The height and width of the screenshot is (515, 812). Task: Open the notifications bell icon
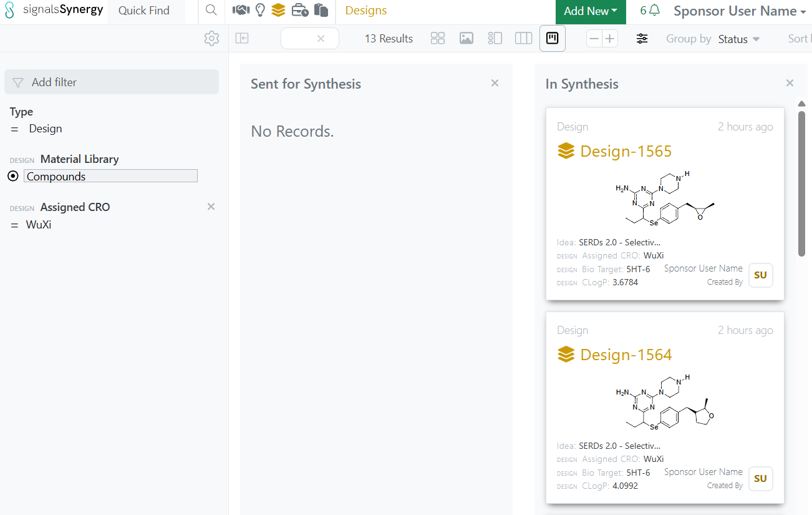coord(654,11)
